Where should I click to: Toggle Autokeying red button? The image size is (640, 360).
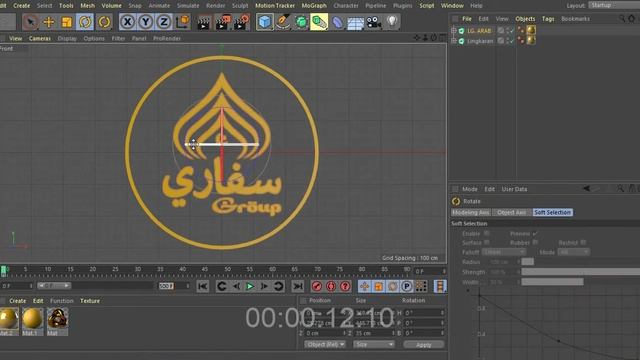pyautogui.click(x=331, y=287)
